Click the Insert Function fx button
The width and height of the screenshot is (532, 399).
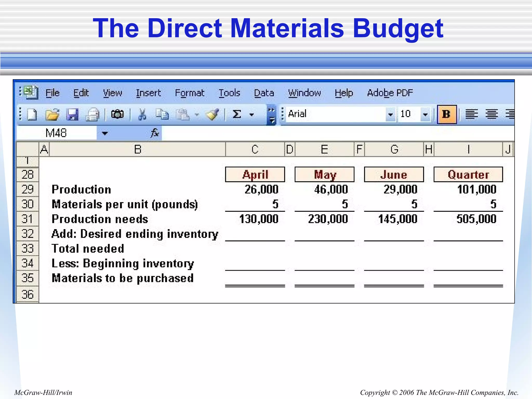tap(155, 133)
